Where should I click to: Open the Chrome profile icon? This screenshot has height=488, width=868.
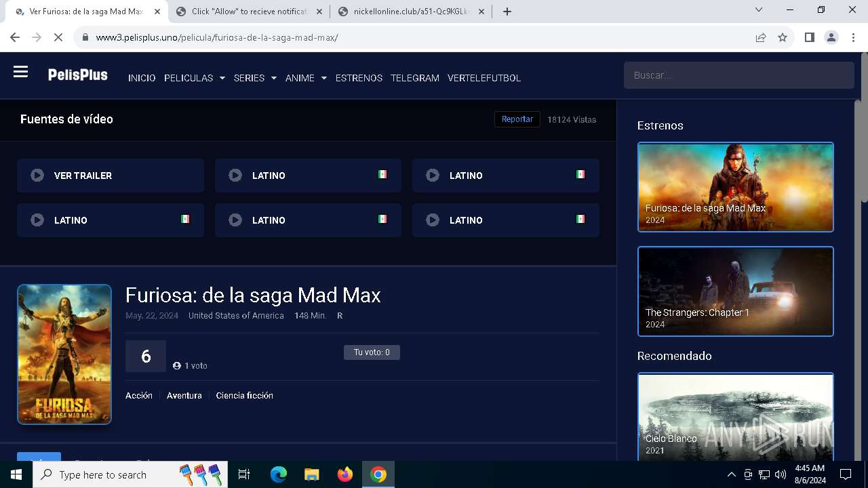coord(831,37)
